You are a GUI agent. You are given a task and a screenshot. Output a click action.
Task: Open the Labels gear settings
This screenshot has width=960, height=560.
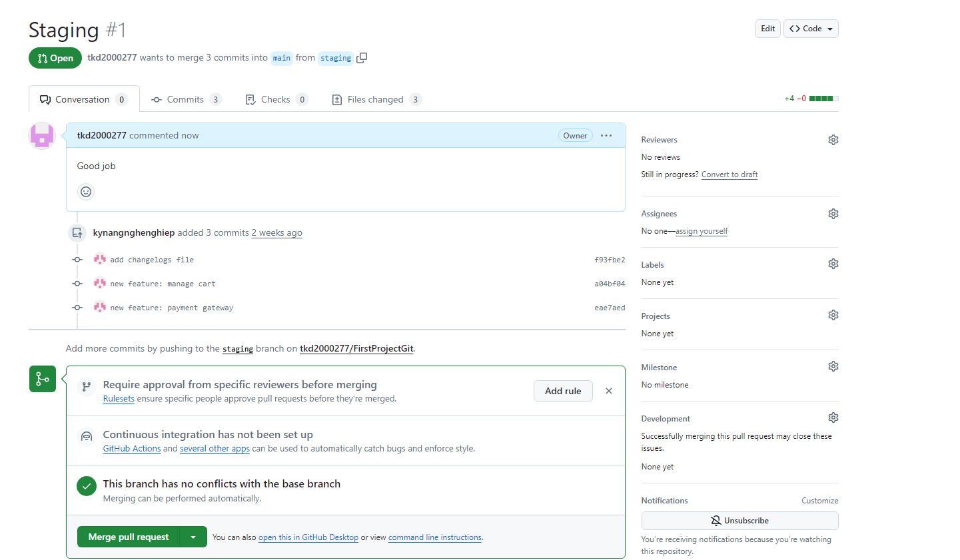833,264
